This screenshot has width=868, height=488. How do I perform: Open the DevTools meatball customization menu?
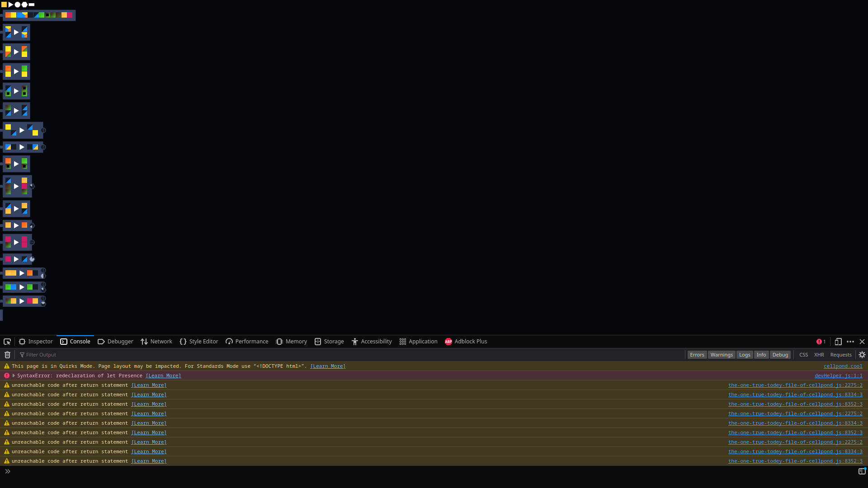pos(850,342)
